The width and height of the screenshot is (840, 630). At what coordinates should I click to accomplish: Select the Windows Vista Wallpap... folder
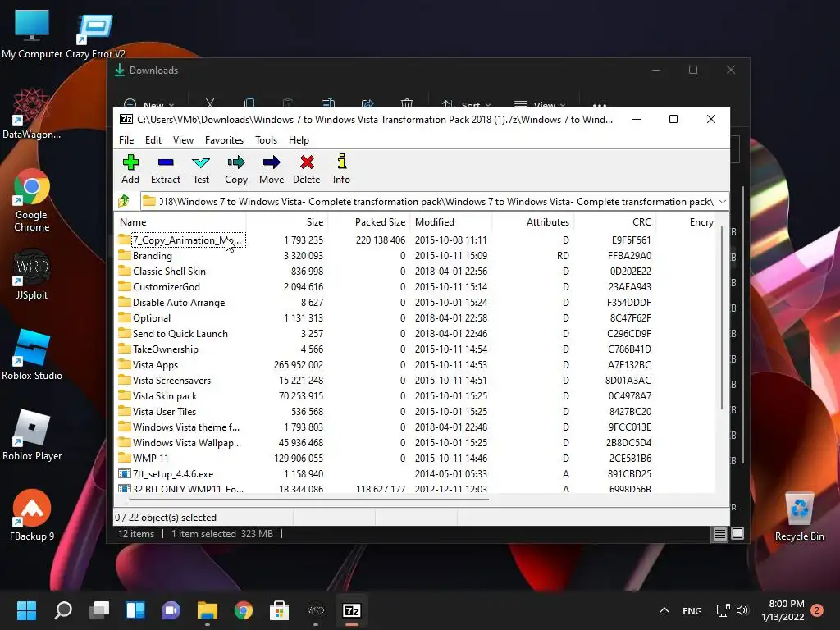[180, 442]
